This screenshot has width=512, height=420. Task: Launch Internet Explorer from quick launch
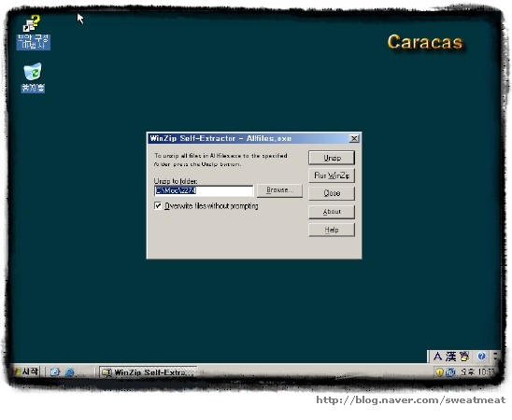(x=69, y=372)
